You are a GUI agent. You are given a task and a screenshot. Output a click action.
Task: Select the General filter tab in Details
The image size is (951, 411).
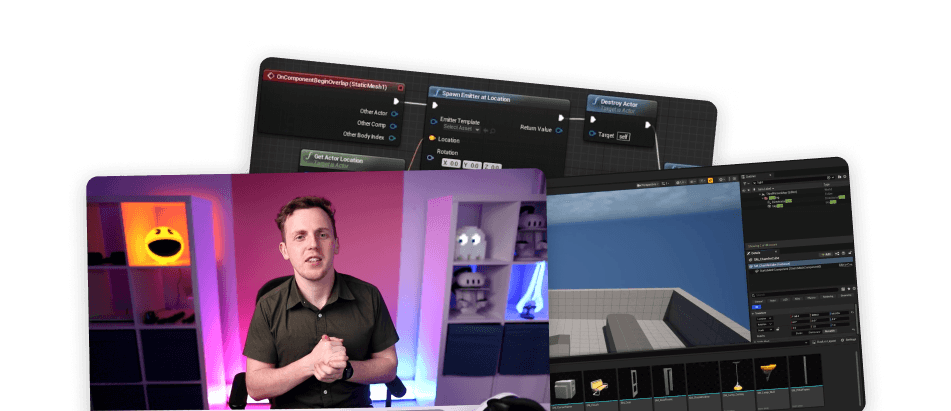pyautogui.click(x=759, y=301)
